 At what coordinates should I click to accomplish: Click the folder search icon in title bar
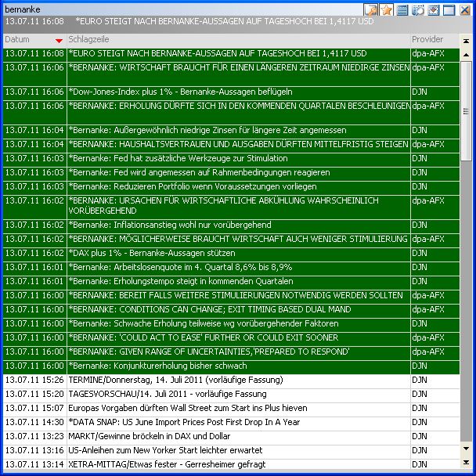click(x=371, y=9)
